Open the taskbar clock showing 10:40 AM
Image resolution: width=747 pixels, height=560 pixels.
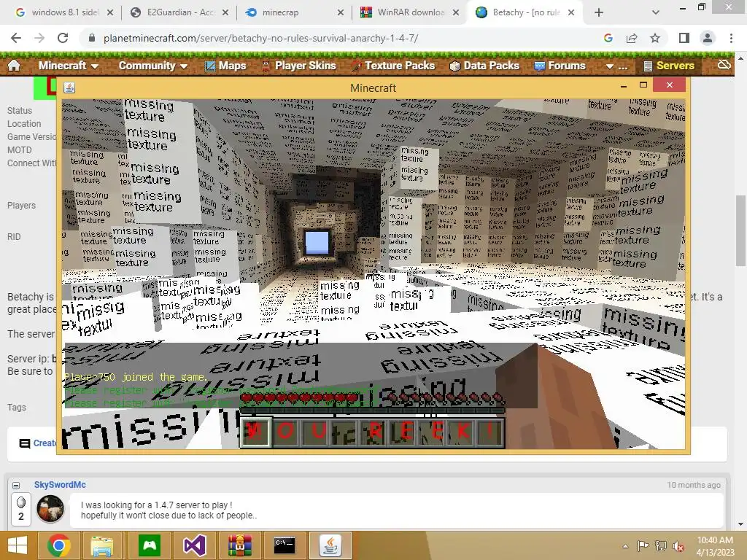point(715,546)
